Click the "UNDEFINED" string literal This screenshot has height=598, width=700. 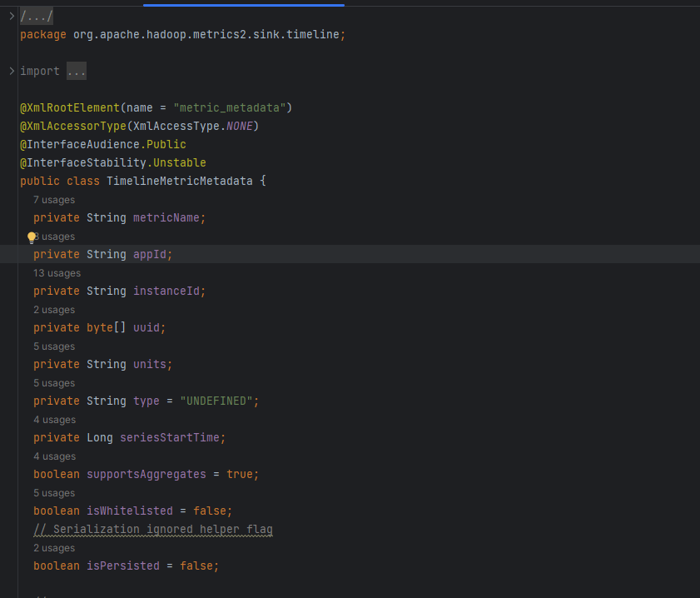coord(216,401)
